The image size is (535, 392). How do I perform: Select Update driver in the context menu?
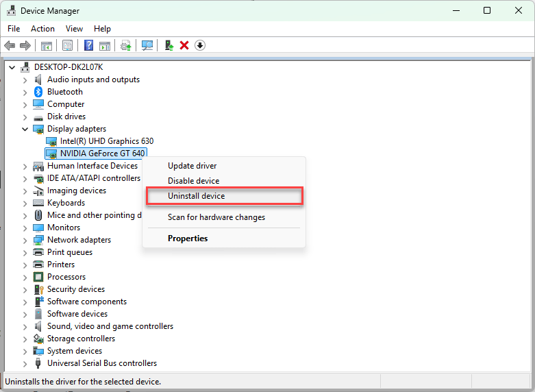192,166
